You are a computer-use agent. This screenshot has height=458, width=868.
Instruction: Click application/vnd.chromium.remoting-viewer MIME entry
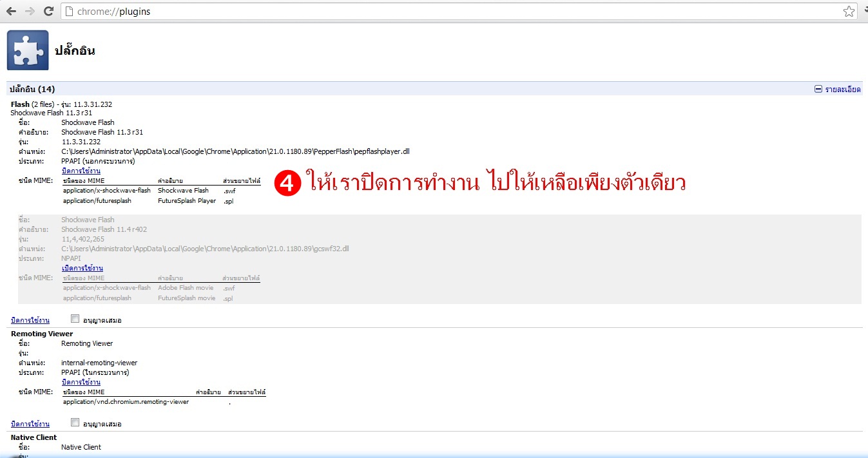pos(126,402)
